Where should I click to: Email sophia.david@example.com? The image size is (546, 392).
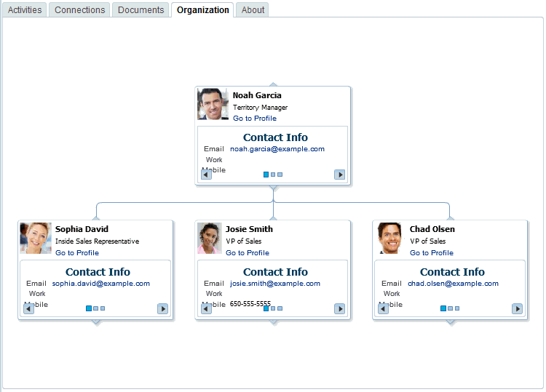point(101,284)
